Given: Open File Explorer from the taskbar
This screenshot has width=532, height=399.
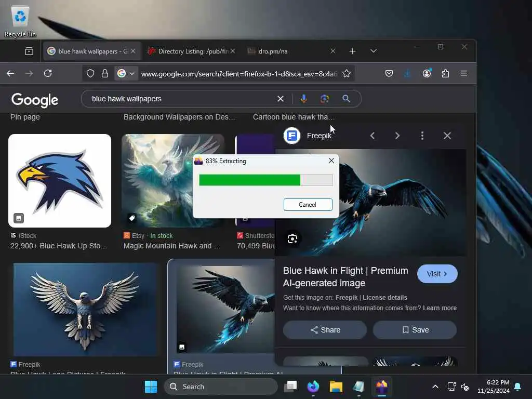Looking at the screenshot, I should [x=336, y=387].
